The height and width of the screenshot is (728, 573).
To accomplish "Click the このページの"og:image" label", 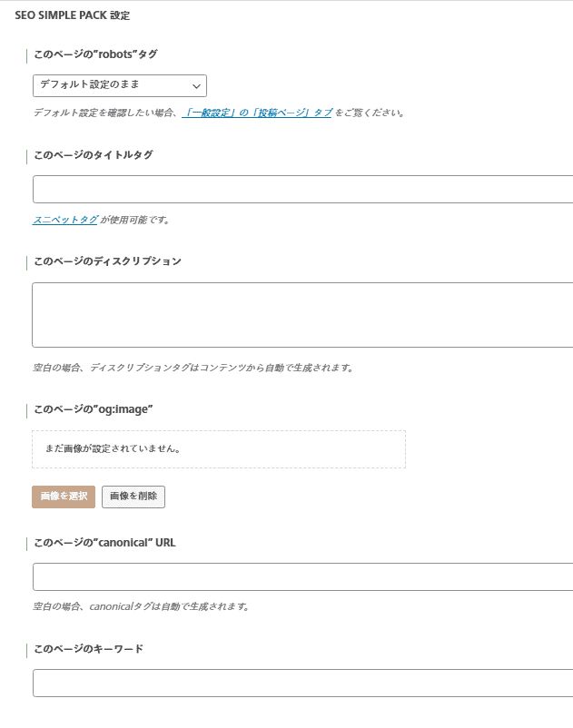I will tap(93, 409).
